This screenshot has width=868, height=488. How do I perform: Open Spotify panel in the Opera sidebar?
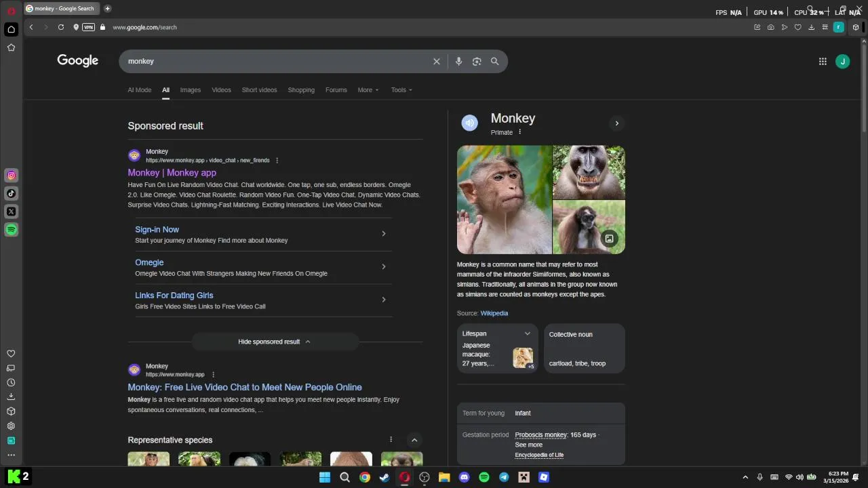[12, 230]
